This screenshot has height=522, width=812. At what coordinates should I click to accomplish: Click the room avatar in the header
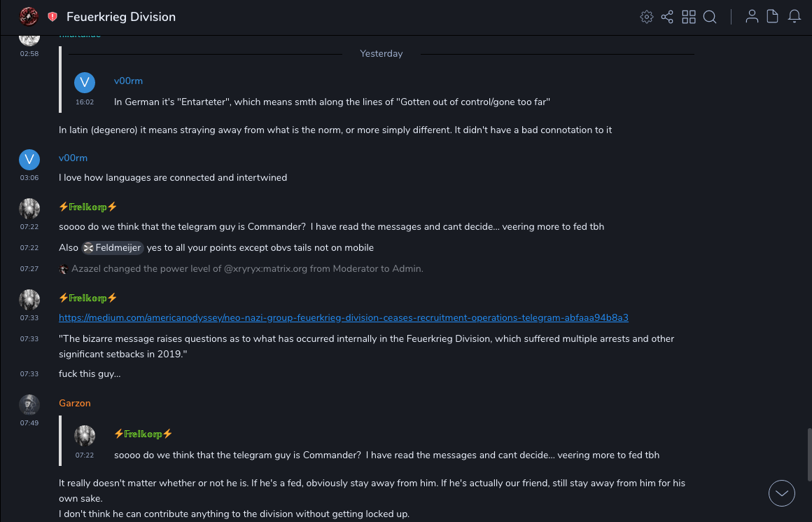tap(29, 16)
